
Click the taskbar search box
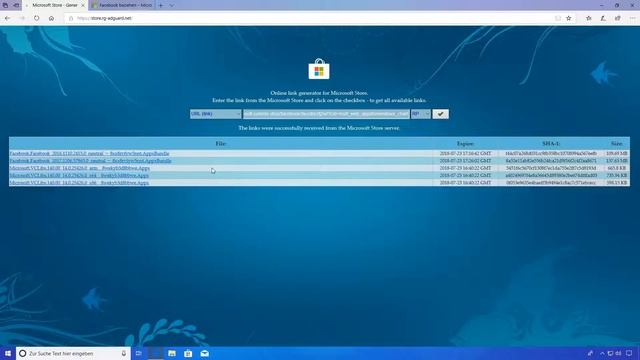tap(73, 353)
